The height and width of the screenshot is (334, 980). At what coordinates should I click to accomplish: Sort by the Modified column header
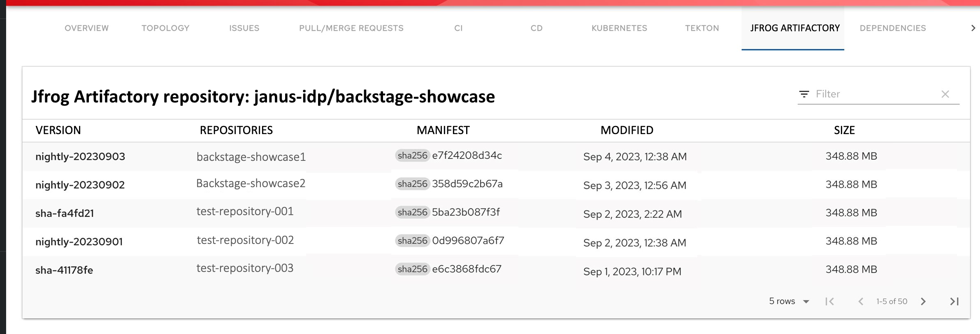pyautogui.click(x=627, y=130)
